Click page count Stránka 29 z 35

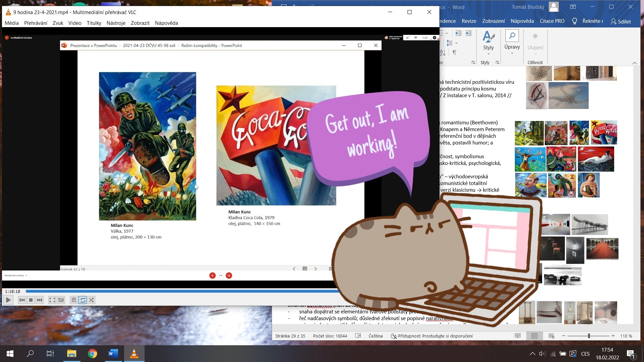(290, 336)
